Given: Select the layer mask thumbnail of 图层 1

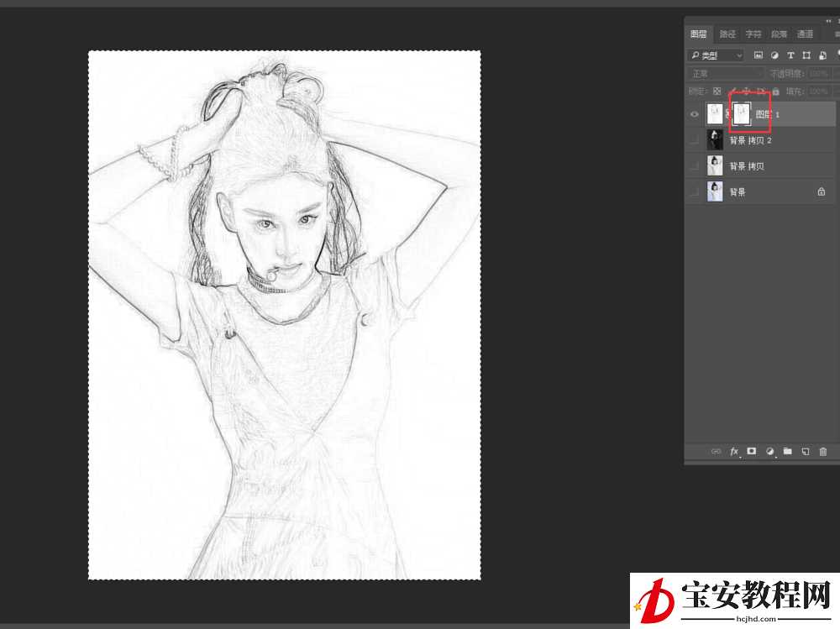Looking at the screenshot, I should coord(742,114).
